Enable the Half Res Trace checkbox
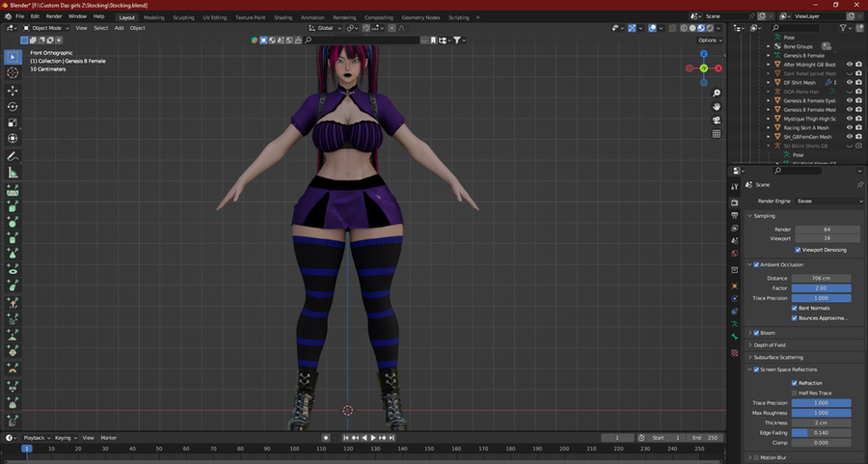 point(795,393)
